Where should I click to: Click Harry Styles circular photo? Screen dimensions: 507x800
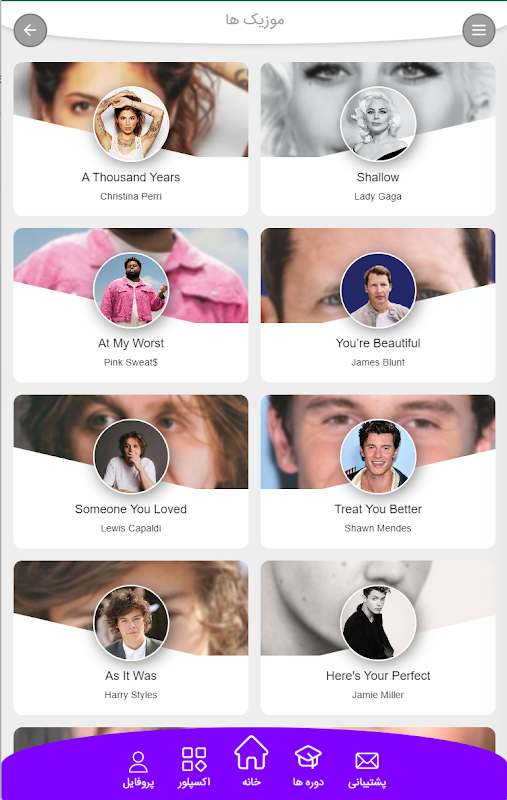point(131,622)
